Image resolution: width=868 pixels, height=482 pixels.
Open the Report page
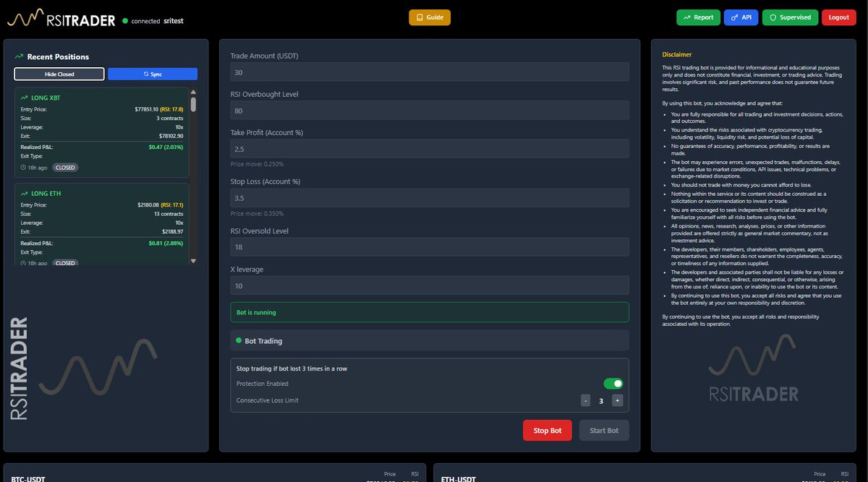[x=698, y=17]
